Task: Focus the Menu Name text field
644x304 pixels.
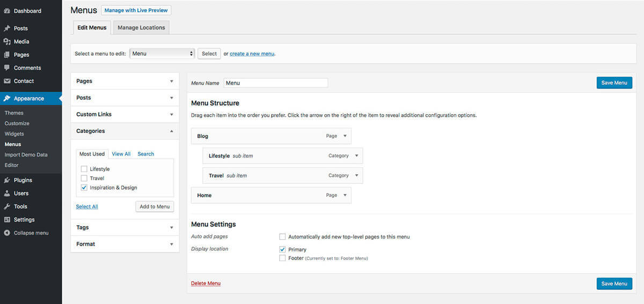Action: click(275, 83)
